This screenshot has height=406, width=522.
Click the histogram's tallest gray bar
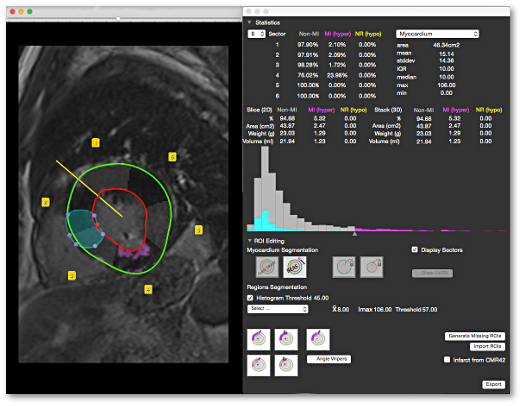pos(265,188)
